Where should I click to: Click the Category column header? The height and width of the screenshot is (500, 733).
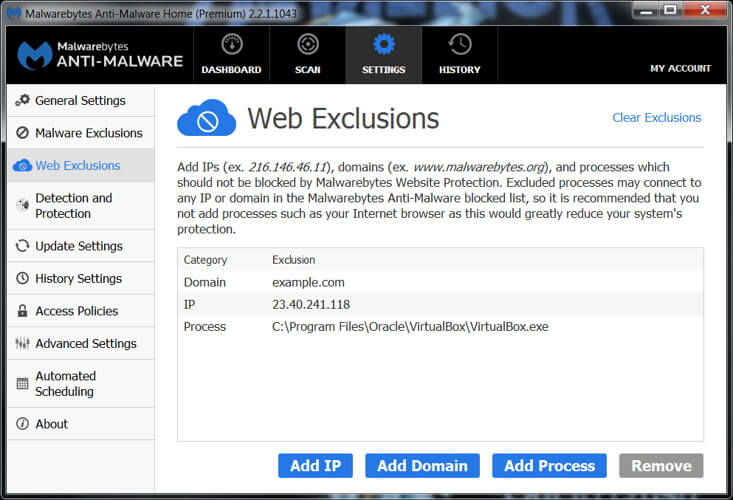[205, 260]
